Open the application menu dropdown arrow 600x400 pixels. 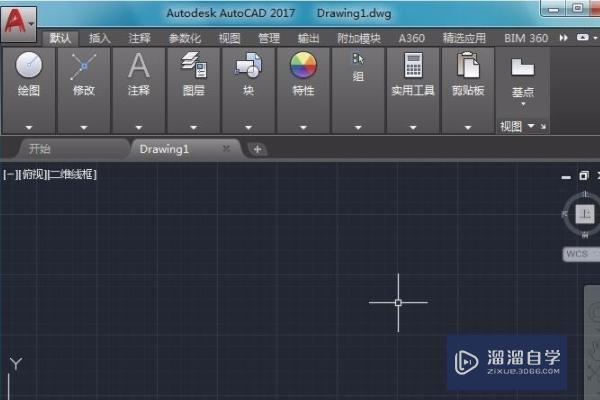(31, 24)
